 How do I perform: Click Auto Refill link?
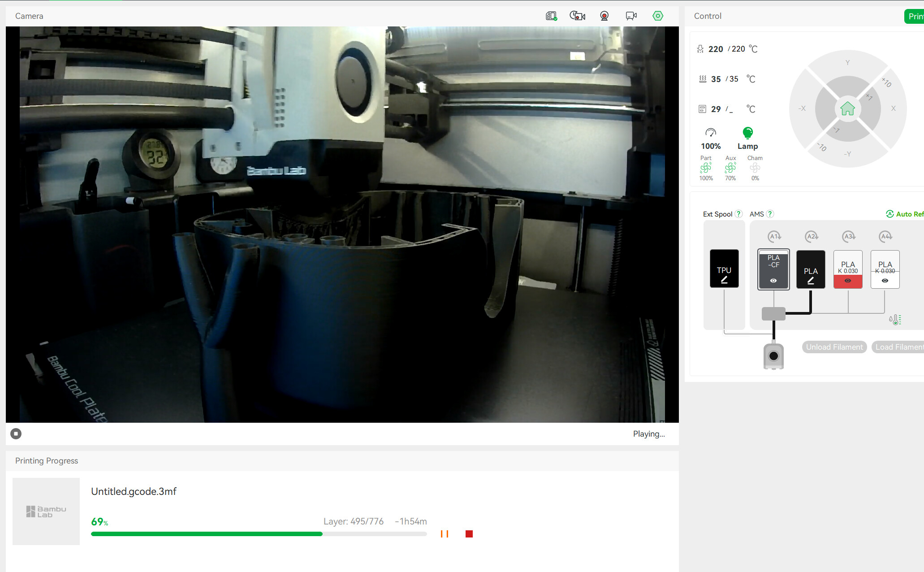coord(905,214)
